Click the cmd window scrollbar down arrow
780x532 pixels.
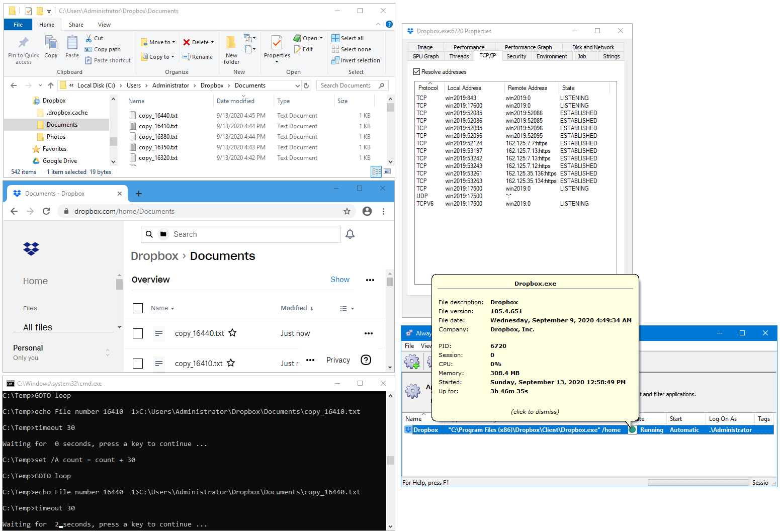(391, 526)
